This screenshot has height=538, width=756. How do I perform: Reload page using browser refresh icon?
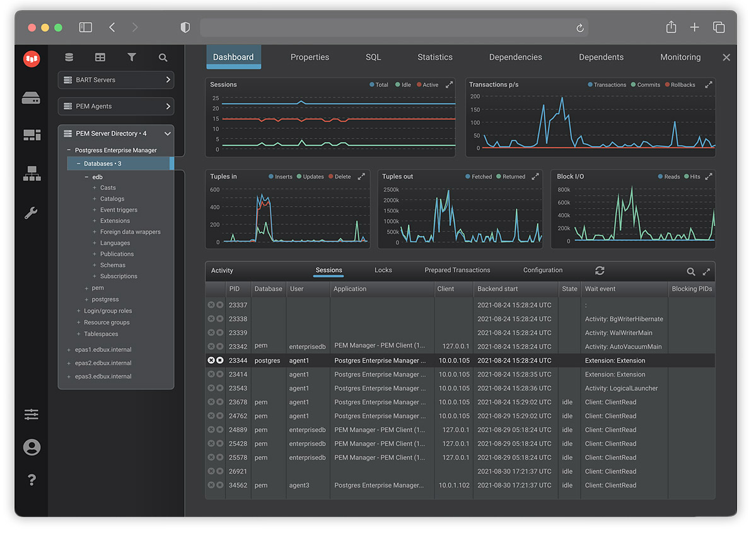click(x=580, y=28)
